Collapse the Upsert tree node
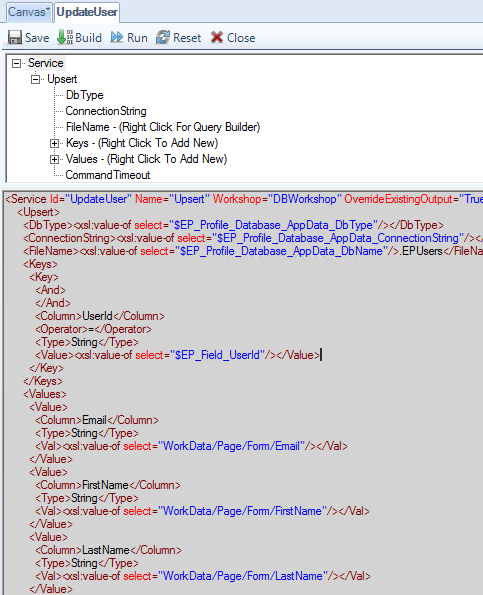Image resolution: width=483 pixels, height=595 pixels. tap(35, 79)
